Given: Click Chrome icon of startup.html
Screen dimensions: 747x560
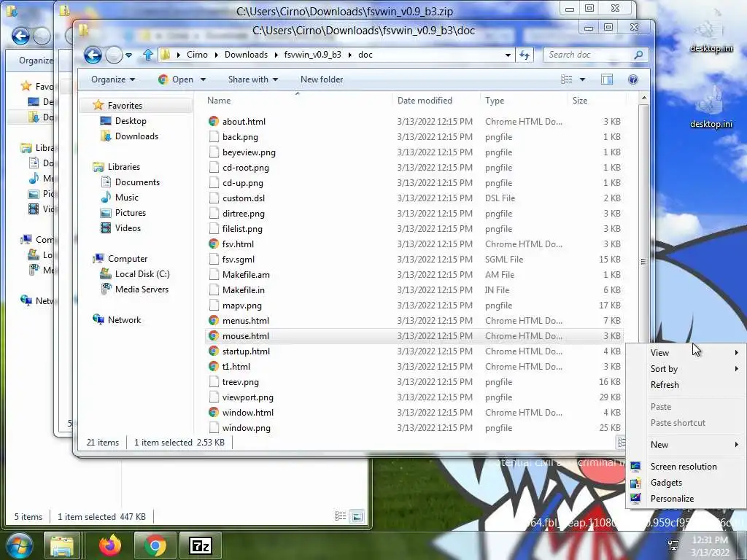Looking at the screenshot, I should pyautogui.click(x=214, y=351).
